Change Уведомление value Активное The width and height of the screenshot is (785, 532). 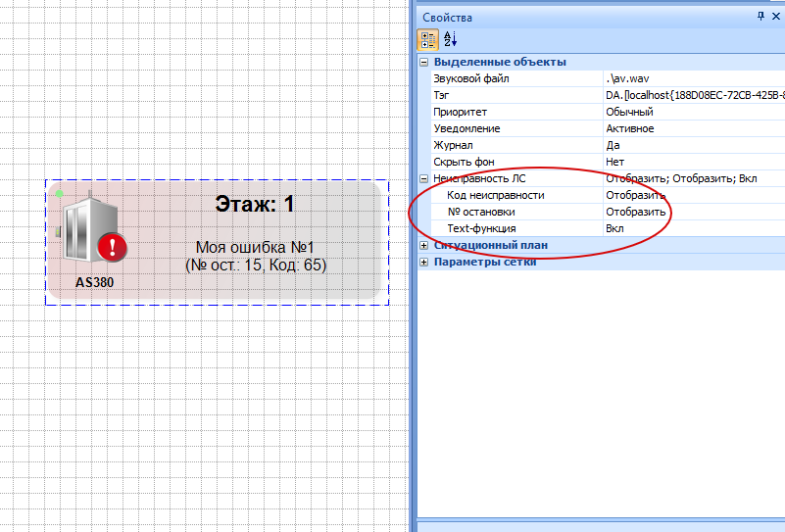(x=693, y=128)
